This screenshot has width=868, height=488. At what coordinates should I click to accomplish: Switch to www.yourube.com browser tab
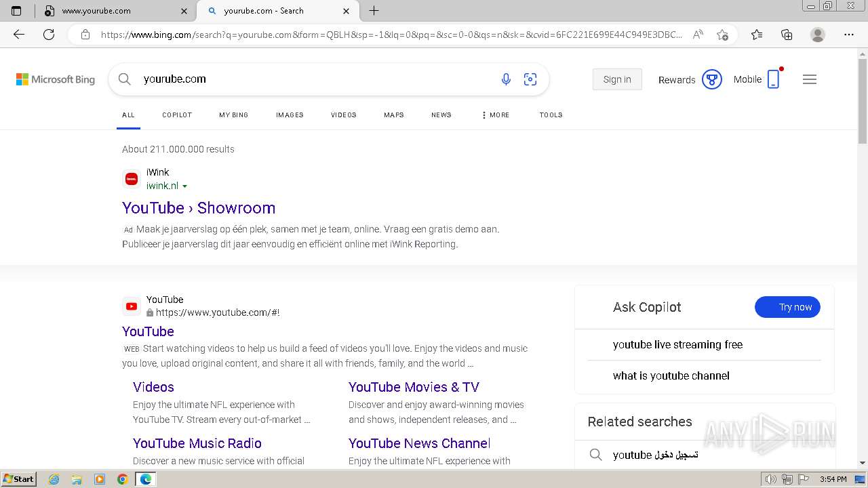click(114, 11)
